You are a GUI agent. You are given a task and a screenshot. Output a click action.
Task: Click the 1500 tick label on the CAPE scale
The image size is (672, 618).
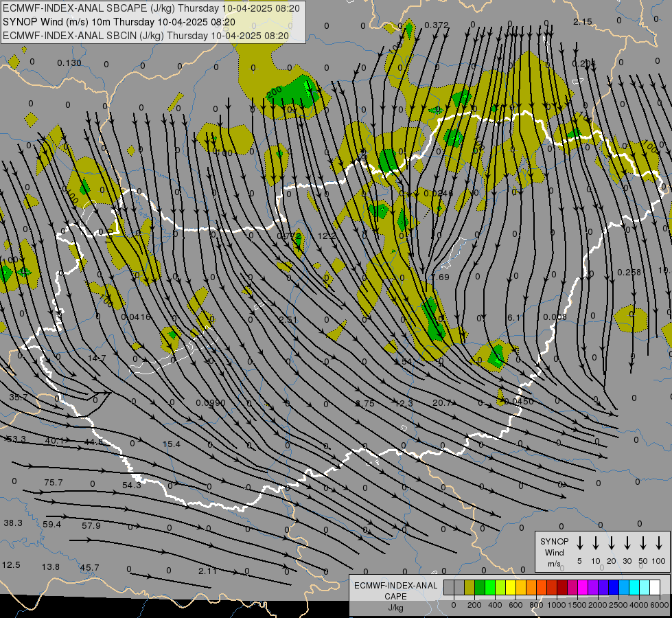[x=577, y=605]
